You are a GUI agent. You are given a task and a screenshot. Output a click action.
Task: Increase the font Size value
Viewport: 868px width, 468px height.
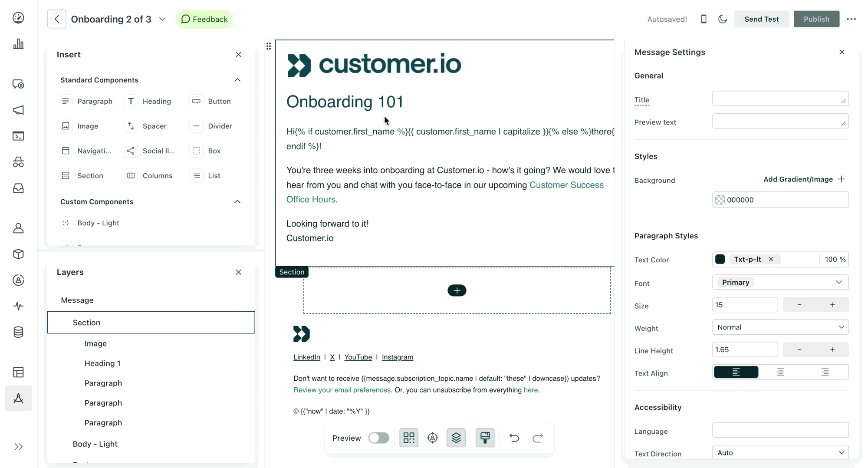(832, 305)
